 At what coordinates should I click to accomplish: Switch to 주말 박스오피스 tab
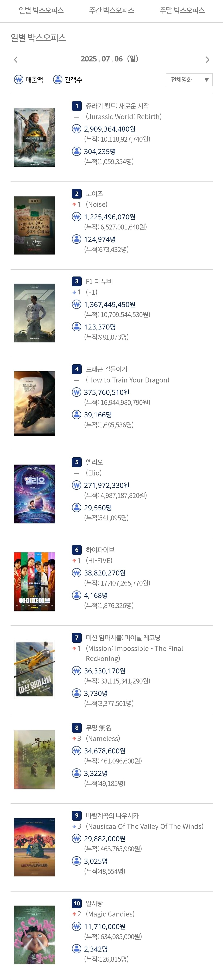[x=182, y=10]
